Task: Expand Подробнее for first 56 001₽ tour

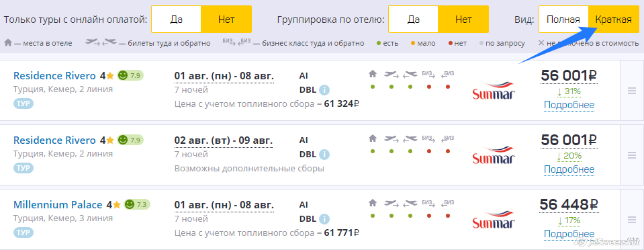Action: click(569, 105)
